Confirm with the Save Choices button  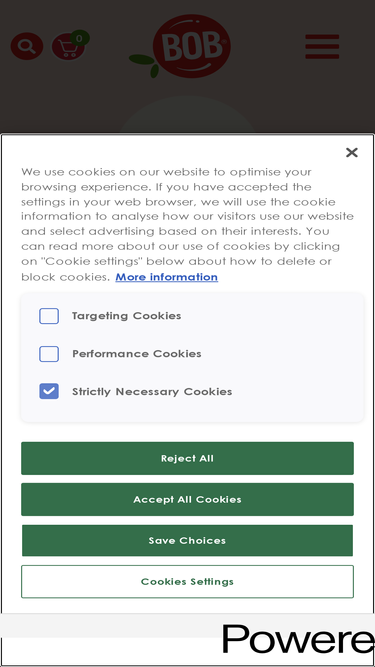click(188, 540)
